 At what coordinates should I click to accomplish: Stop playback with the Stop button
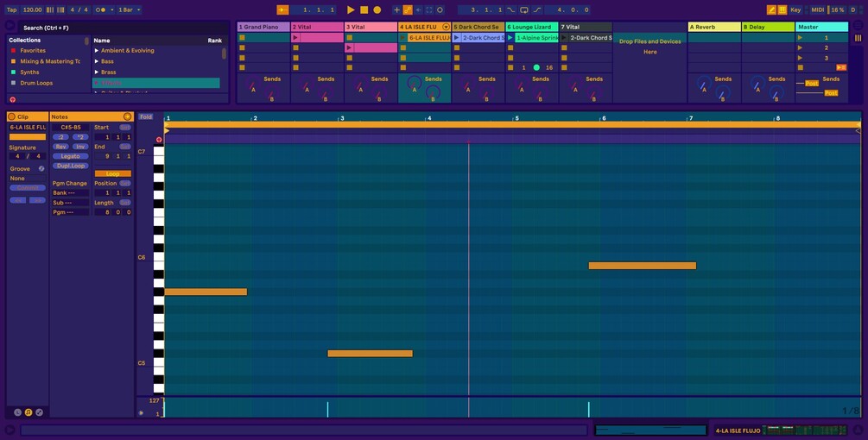(364, 10)
